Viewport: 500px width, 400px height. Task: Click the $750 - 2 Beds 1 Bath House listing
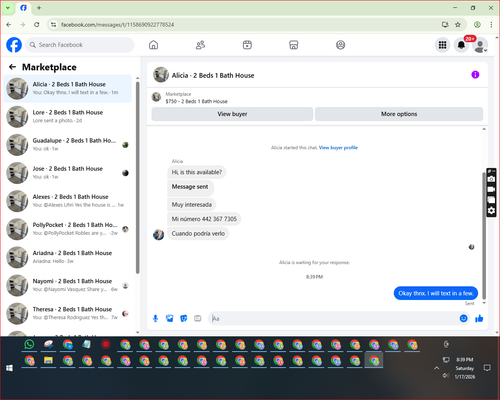tap(196, 101)
